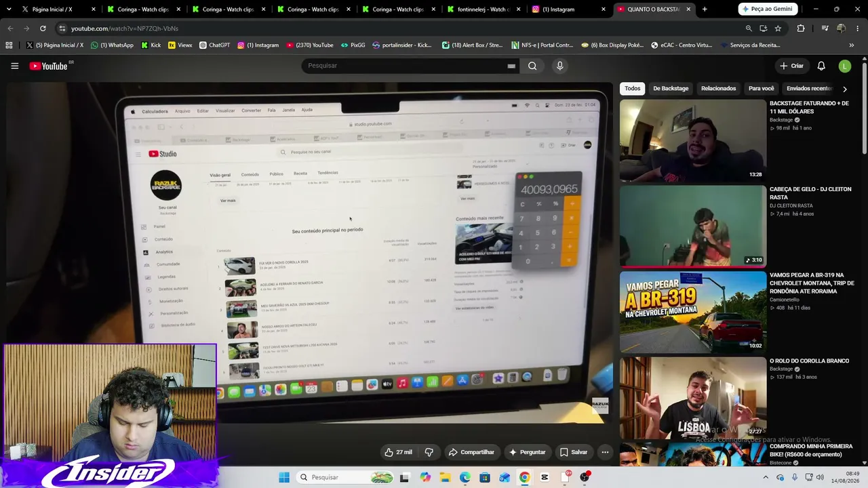Dislike the video

pyautogui.click(x=429, y=452)
